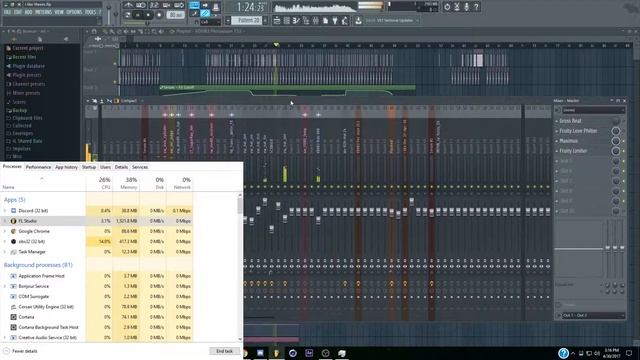640x360 pixels.
Task: Click the taskbar clock showing date and time
Action: point(611,353)
